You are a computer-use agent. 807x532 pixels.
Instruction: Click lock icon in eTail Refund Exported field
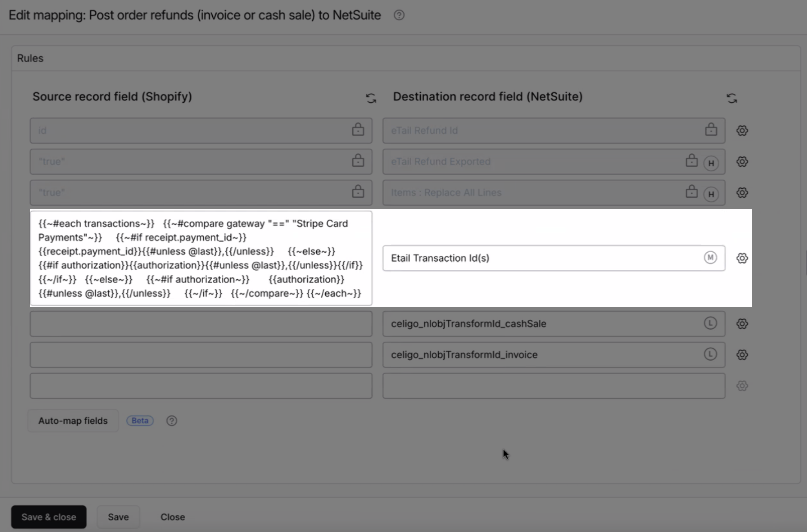(691, 160)
